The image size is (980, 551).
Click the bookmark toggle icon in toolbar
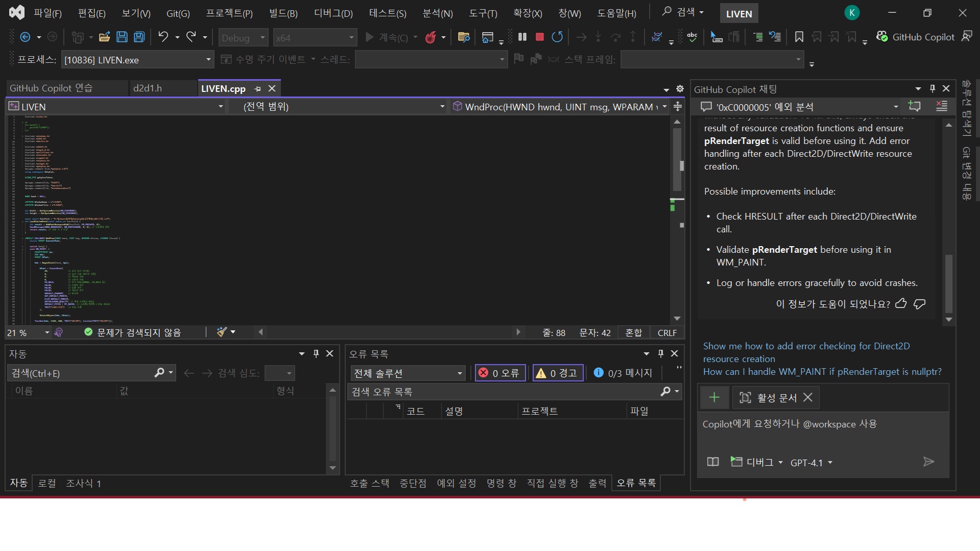(799, 37)
